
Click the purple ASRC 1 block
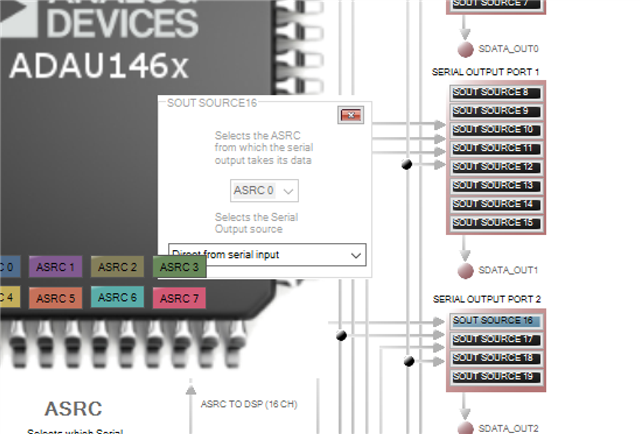click(56, 267)
